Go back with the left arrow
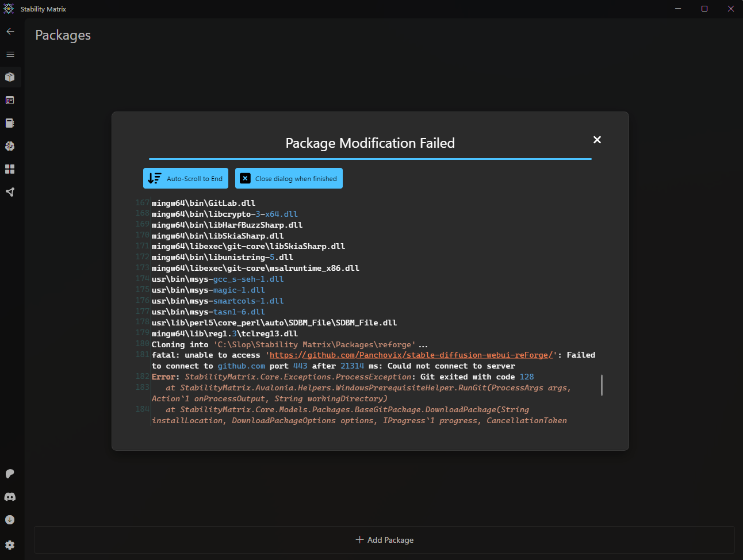This screenshot has width=743, height=560. pyautogui.click(x=10, y=31)
